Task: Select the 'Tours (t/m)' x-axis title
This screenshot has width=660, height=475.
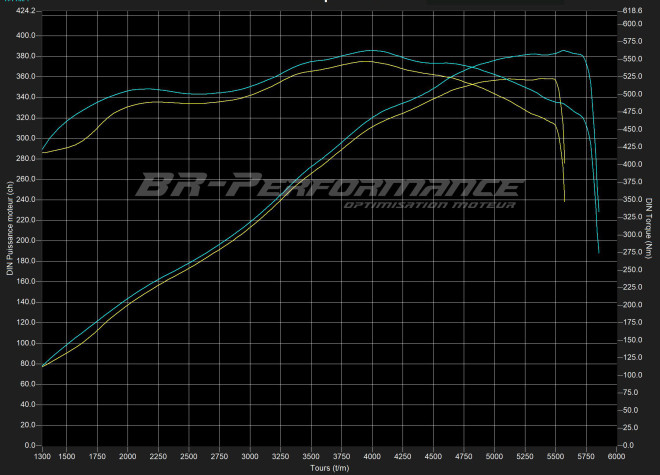Action: click(331, 467)
